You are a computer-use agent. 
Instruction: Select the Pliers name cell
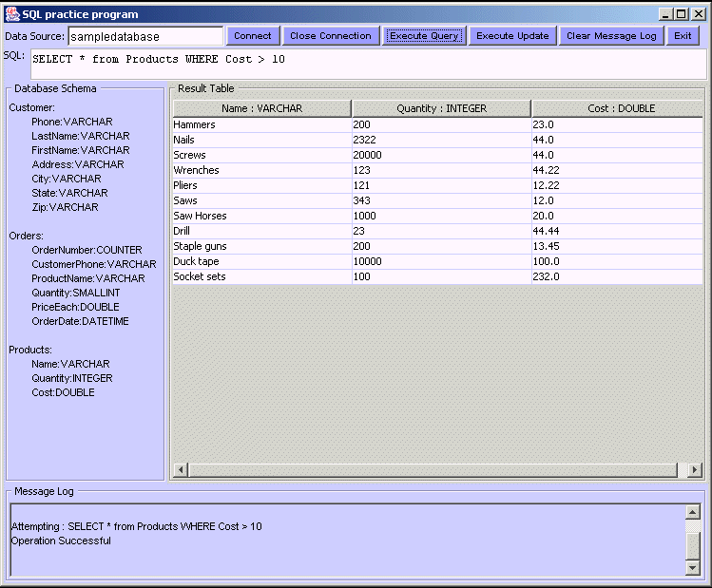tap(262, 185)
